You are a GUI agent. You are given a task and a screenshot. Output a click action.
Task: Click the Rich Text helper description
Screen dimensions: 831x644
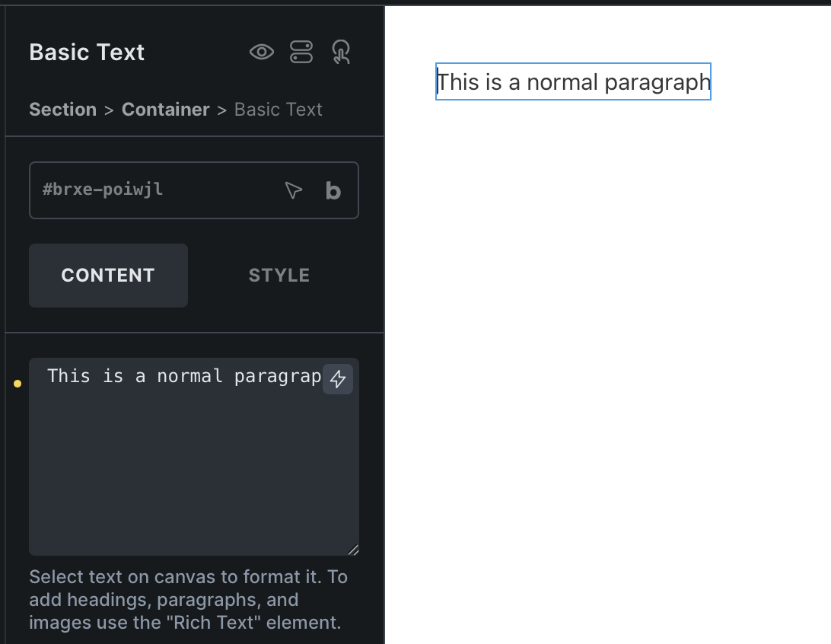point(189,600)
